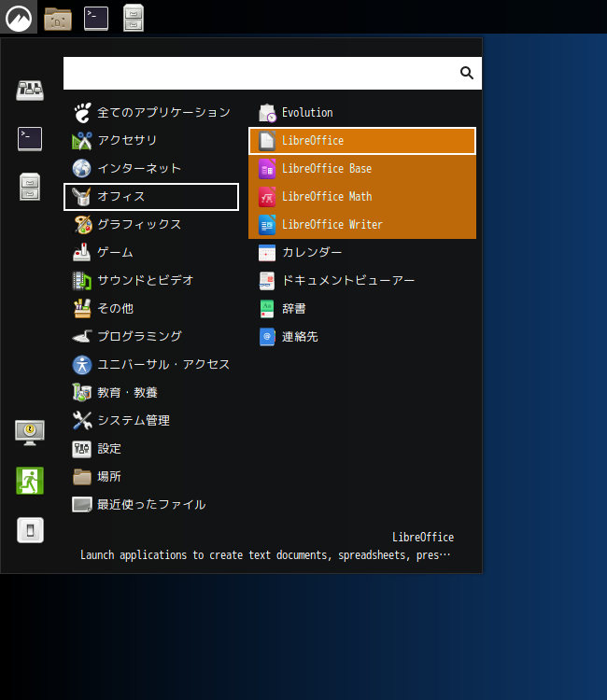This screenshot has height=700, width=607.
Task: Open the ユニバーサル・アクセス category
Action: click(151, 365)
